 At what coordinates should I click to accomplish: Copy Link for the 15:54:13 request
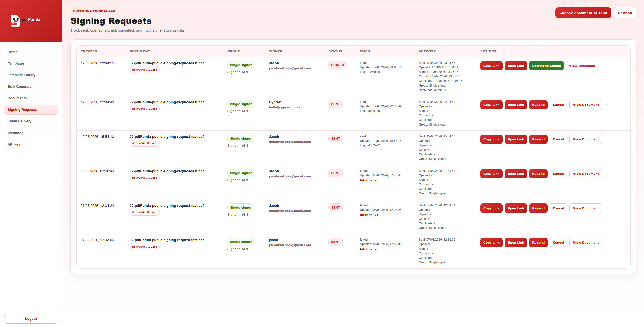point(491,139)
